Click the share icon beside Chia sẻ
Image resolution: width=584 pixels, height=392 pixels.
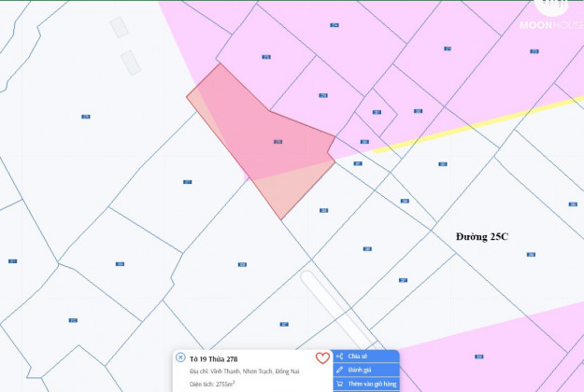pos(338,357)
